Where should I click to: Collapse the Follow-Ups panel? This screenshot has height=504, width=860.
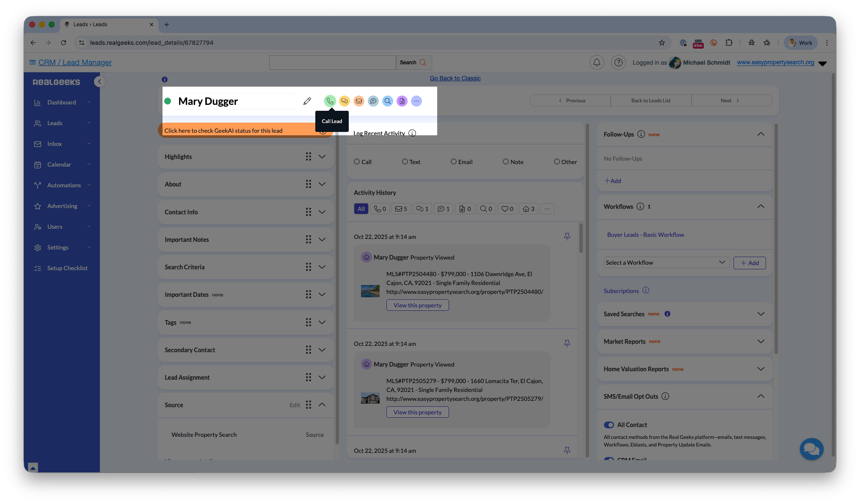pos(760,134)
